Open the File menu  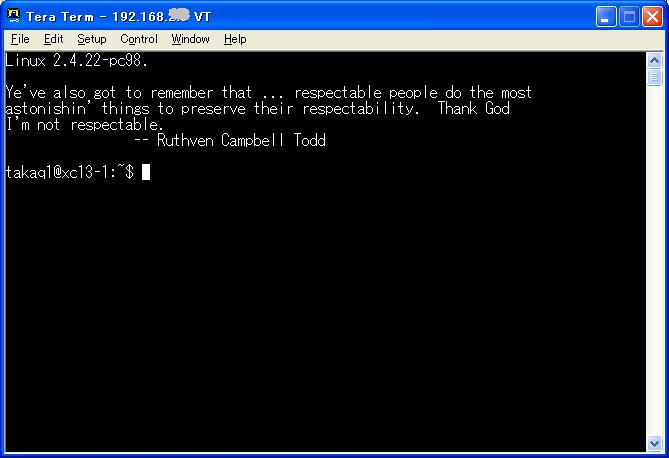(20, 39)
